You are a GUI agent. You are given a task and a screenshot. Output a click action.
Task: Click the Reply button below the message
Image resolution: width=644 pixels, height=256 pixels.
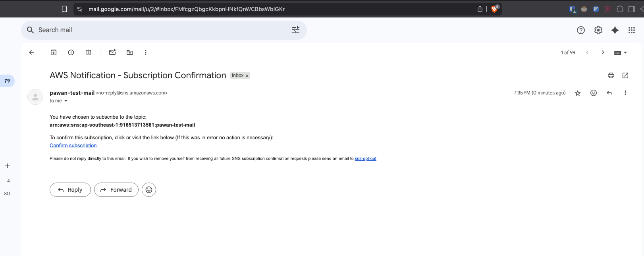(70, 190)
